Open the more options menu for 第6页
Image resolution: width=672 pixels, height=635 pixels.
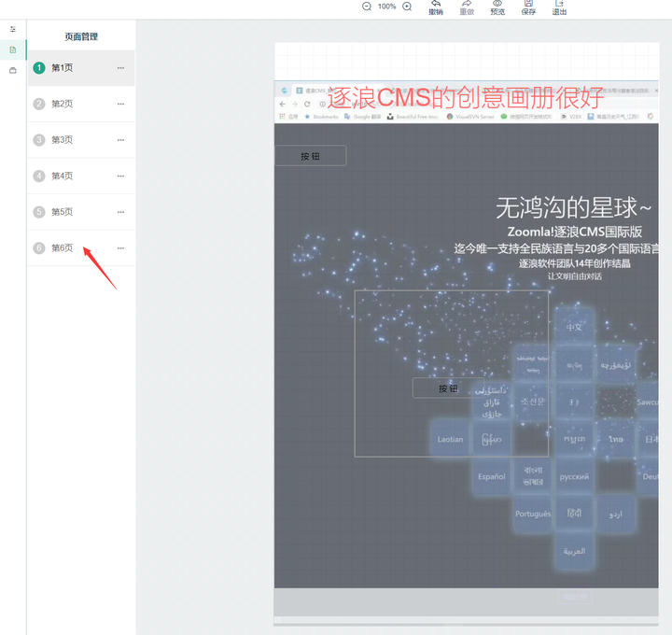[120, 247]
